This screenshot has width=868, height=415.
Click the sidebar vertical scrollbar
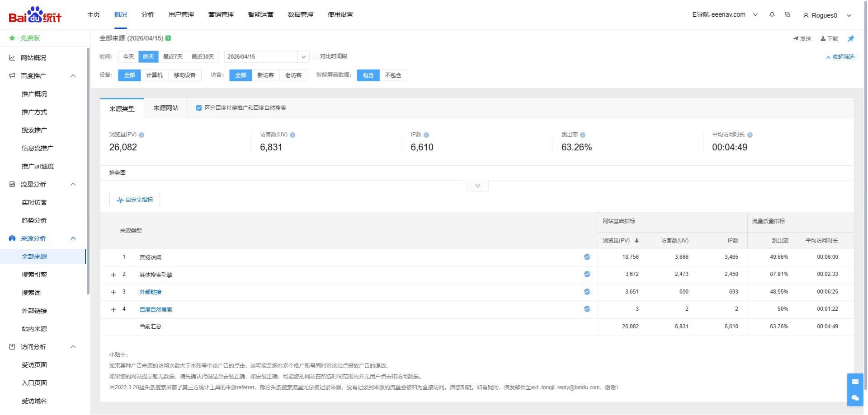[x=88, y=172]
